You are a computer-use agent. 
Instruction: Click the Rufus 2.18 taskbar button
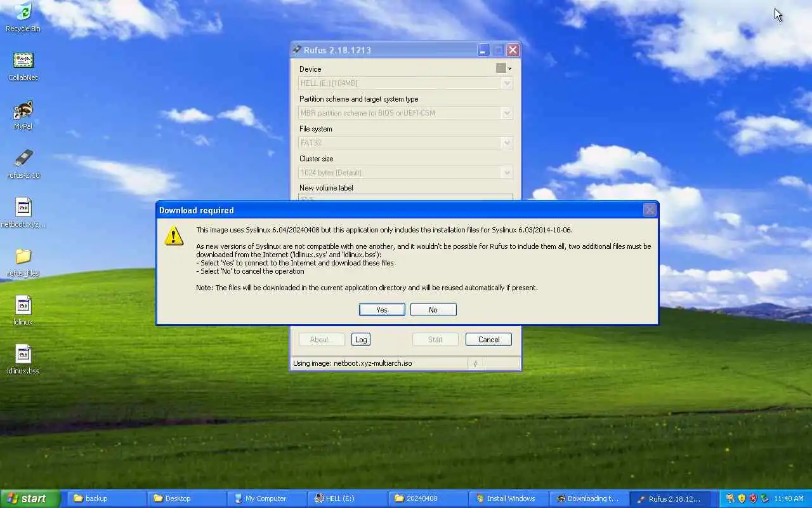tap(671, 498)
